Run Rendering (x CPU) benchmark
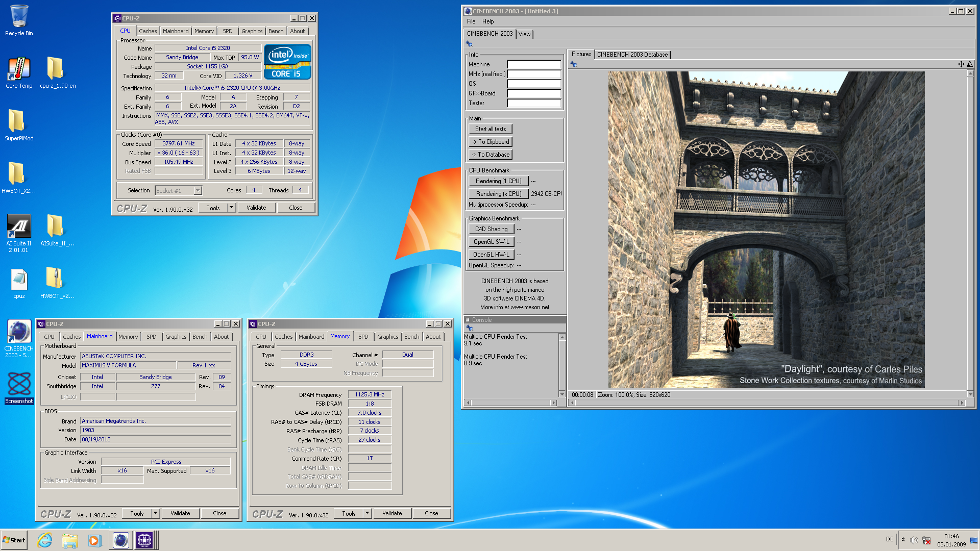This screenshot has width=980, height=551. pos(499,194)
